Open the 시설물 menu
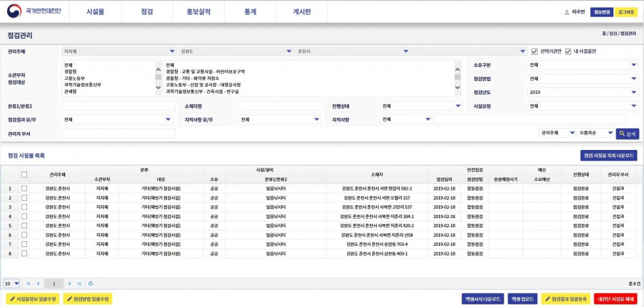 point(95,12)
